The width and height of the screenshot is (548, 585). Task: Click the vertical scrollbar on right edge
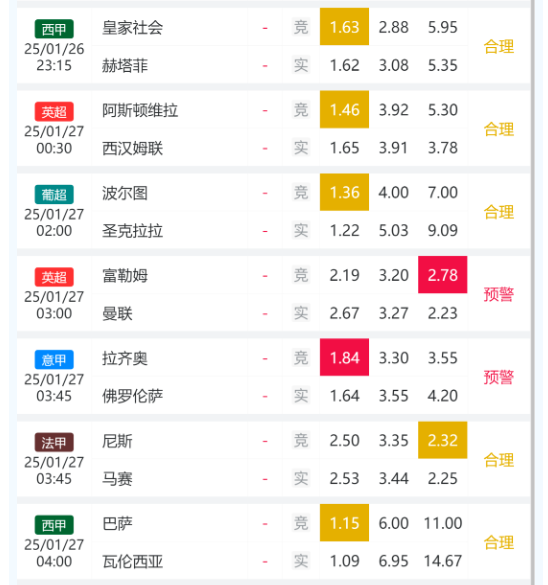(533, 292)
